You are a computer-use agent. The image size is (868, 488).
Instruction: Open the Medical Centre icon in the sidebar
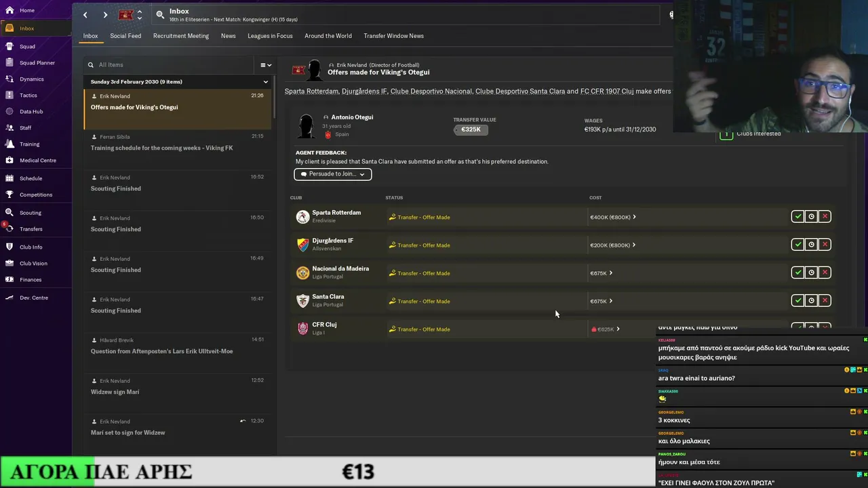[9, 161]
